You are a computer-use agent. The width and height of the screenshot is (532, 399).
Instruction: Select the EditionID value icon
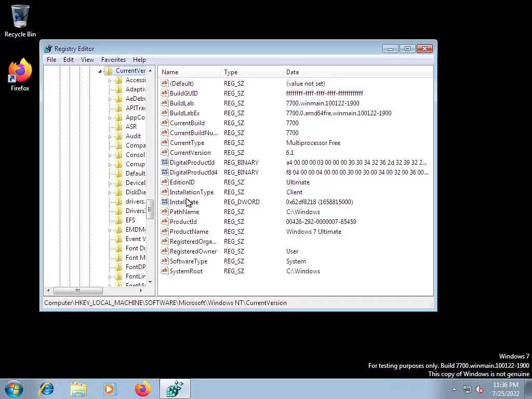[x=165, y=182]
